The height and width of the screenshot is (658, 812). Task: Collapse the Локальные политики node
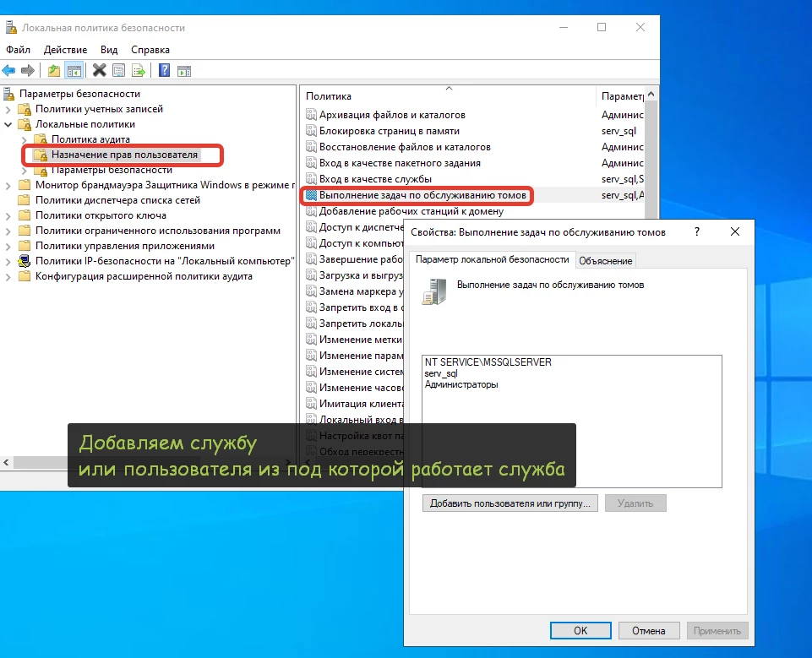[x=8, y=124]
